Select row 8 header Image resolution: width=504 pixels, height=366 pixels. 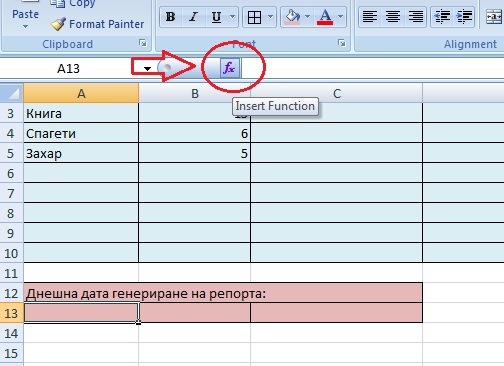tap(11, 213)
